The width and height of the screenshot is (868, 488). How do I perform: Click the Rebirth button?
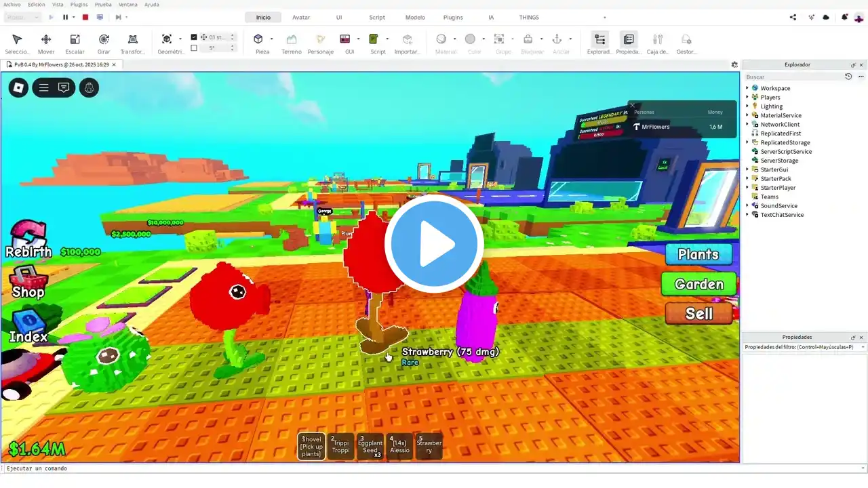(x=28, y=240)
